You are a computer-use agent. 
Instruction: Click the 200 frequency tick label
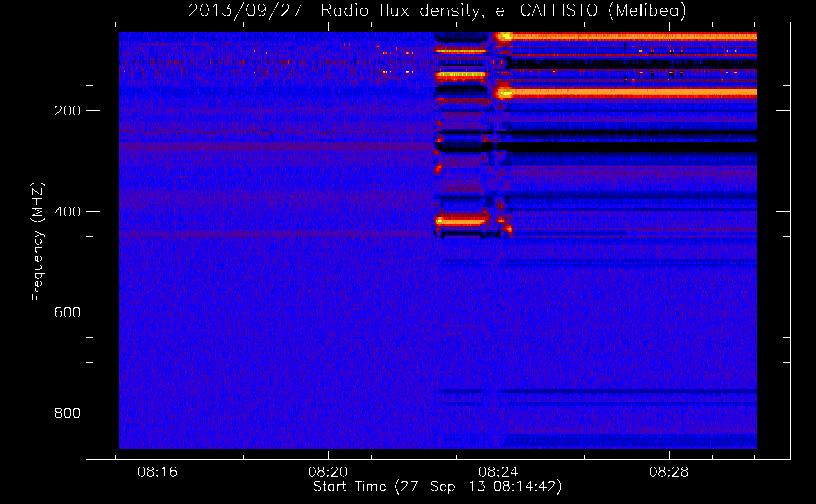coord(68,111)
